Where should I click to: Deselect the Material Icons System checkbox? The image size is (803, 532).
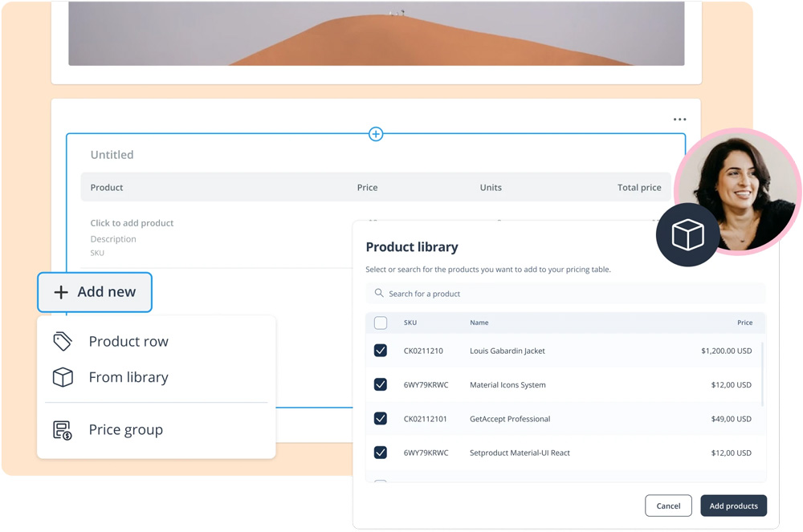[x=381, y=385]
